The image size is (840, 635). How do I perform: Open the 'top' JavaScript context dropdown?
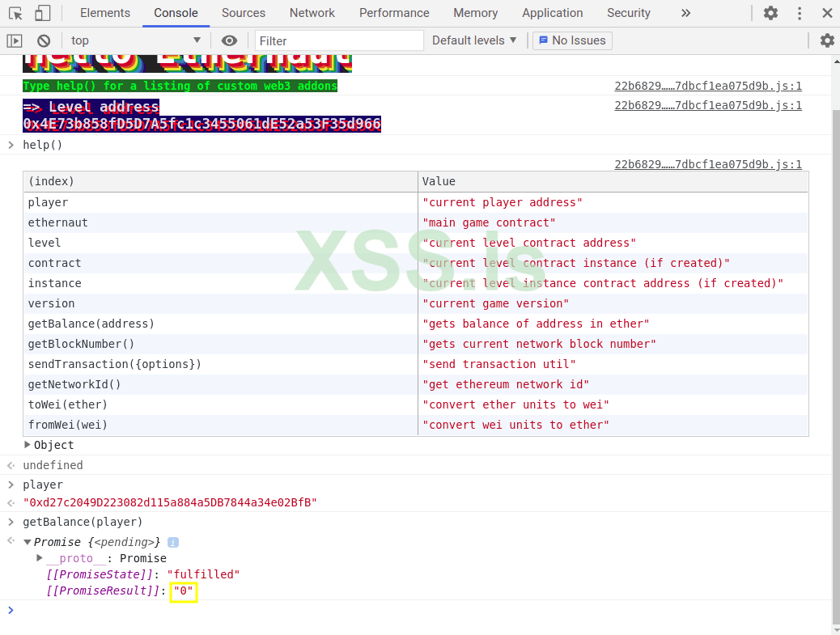click(x=135, y=40)
